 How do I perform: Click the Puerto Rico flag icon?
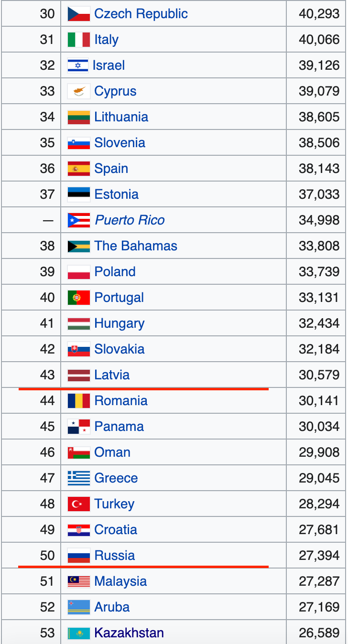point(79,220)
